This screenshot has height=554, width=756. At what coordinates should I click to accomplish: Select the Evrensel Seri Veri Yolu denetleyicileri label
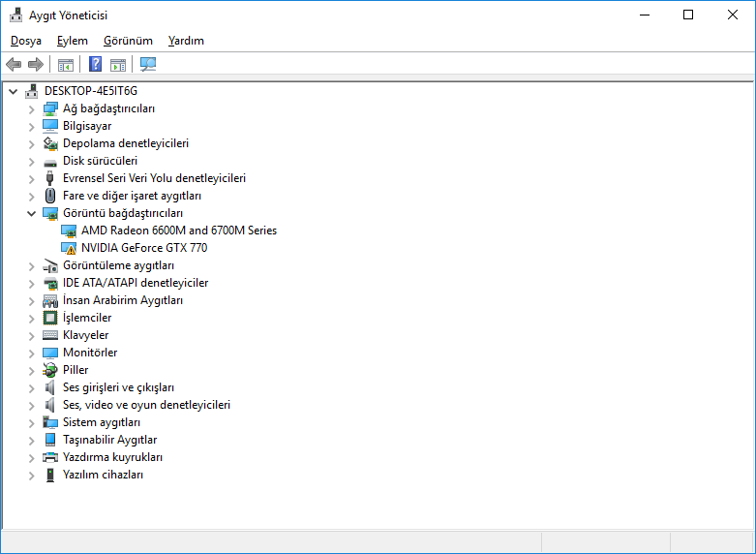(x=154, y=178)
